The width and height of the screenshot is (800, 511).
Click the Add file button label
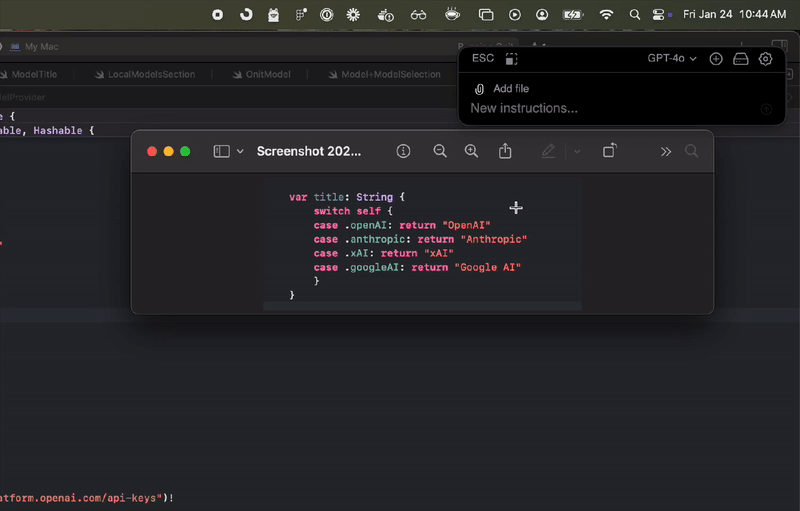tap(511, 89)
